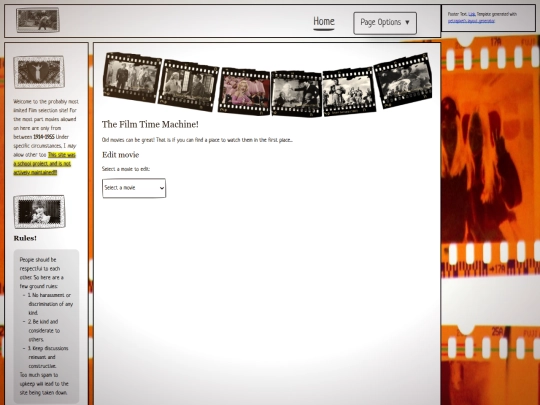
Task: Click 'People should be respectful' intro text
Action: click(42, 273)
